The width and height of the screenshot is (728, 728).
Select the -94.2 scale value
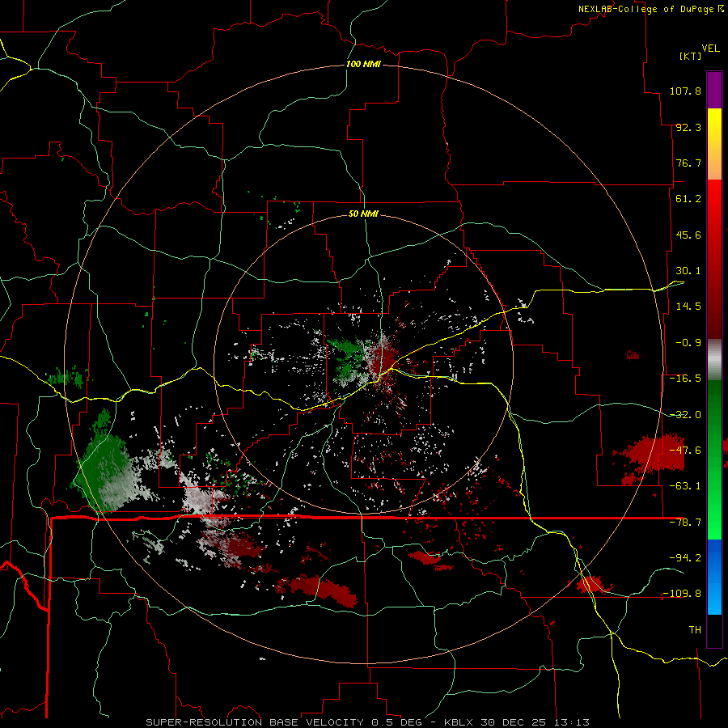685,557
